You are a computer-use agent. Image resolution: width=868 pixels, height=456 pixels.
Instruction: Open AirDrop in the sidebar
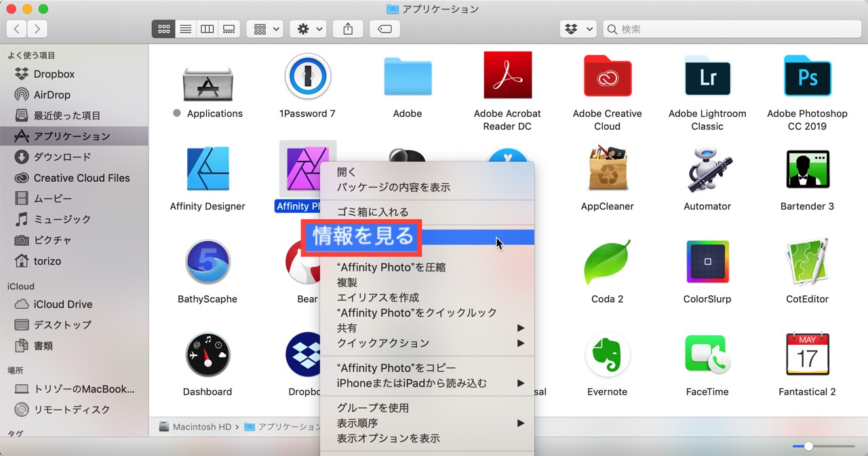click(74, 95)
